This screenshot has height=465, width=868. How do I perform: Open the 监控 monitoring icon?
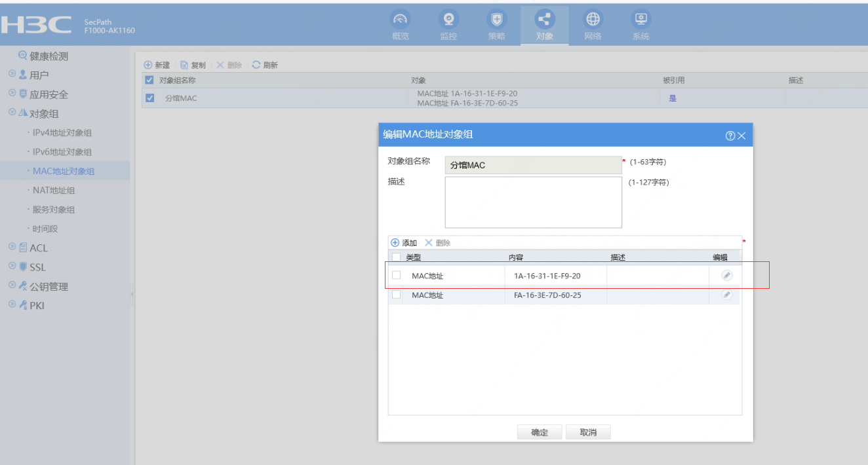click(x=448, y=20)
